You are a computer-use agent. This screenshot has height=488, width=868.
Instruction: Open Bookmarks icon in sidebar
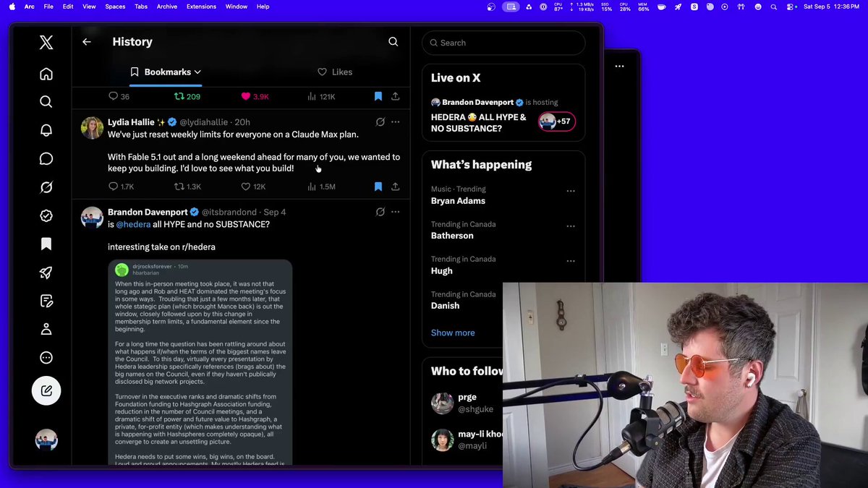click(x=46, y=244)
